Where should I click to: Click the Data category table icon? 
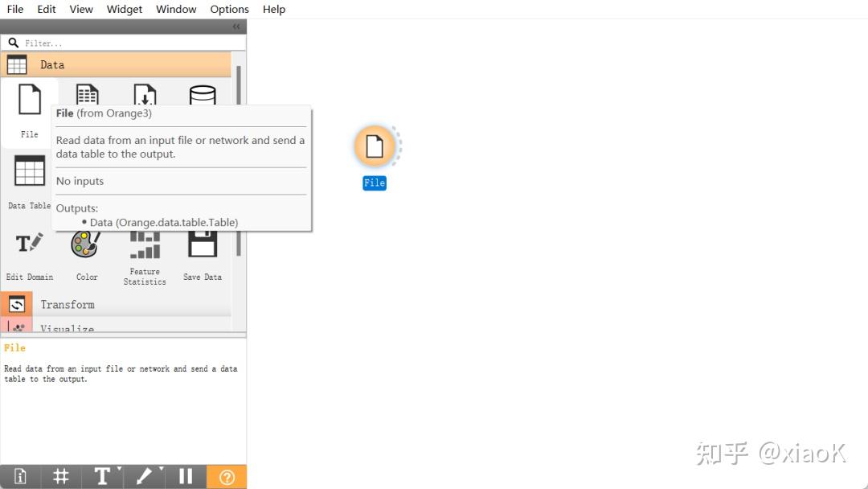[17, 65]
